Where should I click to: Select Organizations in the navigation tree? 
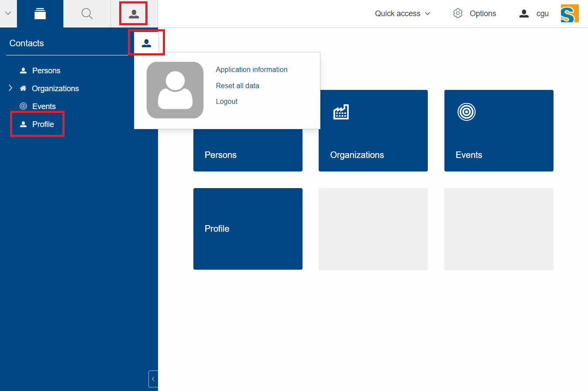click(x=55, y=89)
